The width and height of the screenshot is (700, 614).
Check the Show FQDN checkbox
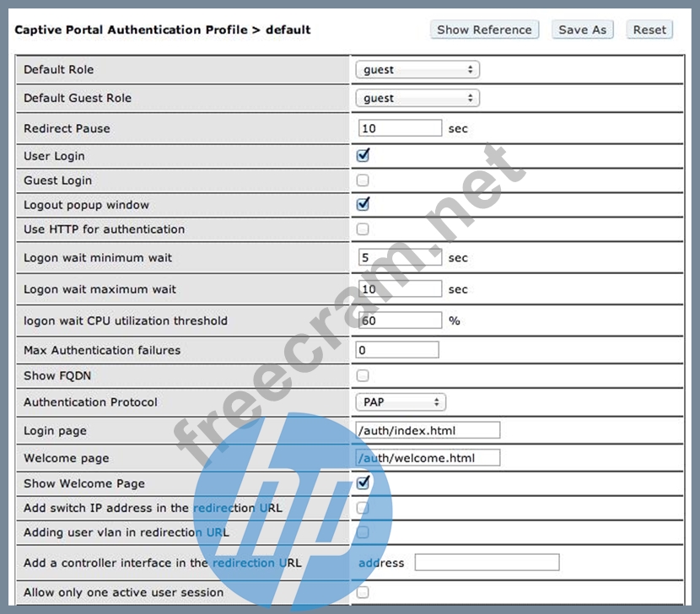pyautogui.click(x=363, y=375)
